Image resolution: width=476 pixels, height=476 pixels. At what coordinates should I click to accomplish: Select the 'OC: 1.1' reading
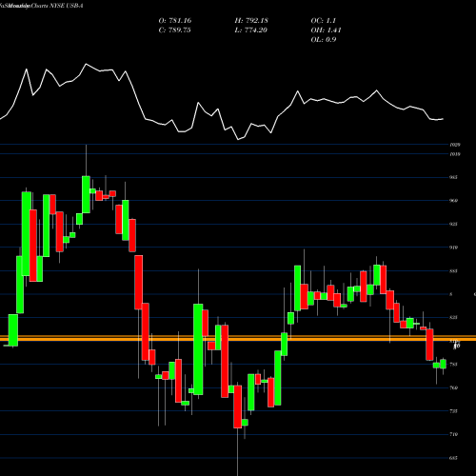[x=324, y=21]
